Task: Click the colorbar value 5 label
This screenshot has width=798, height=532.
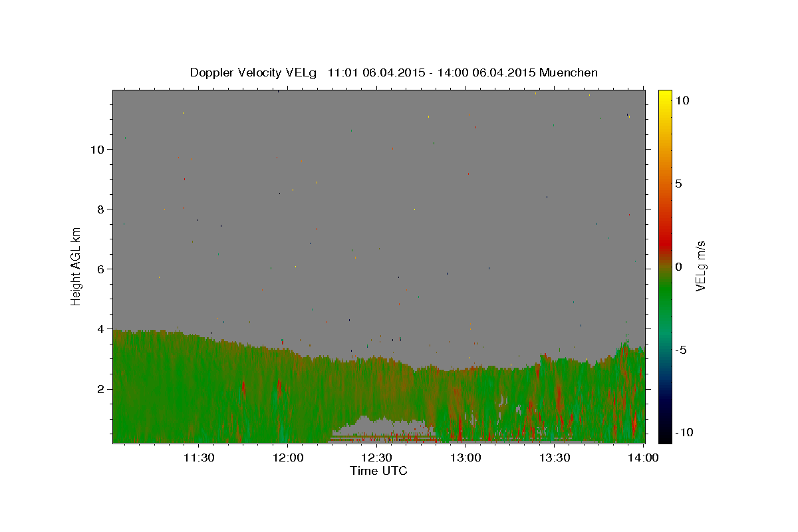Action: (678, 184)
